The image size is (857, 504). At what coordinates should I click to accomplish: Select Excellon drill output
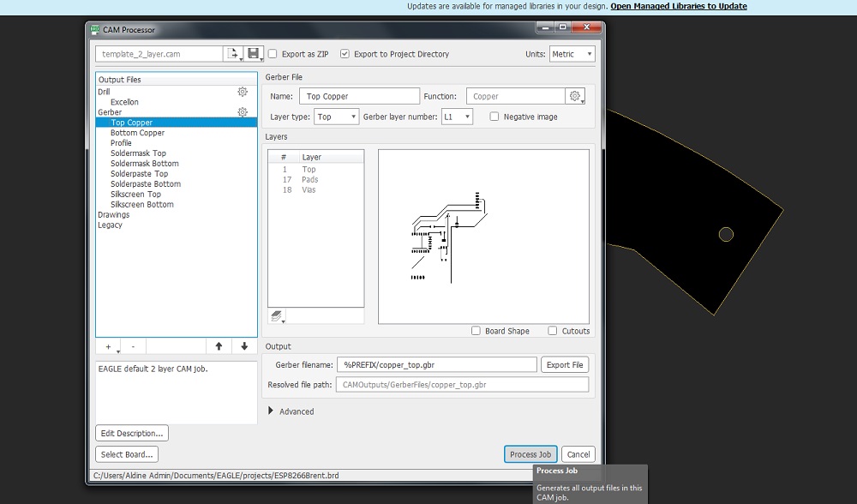point(124,102)
